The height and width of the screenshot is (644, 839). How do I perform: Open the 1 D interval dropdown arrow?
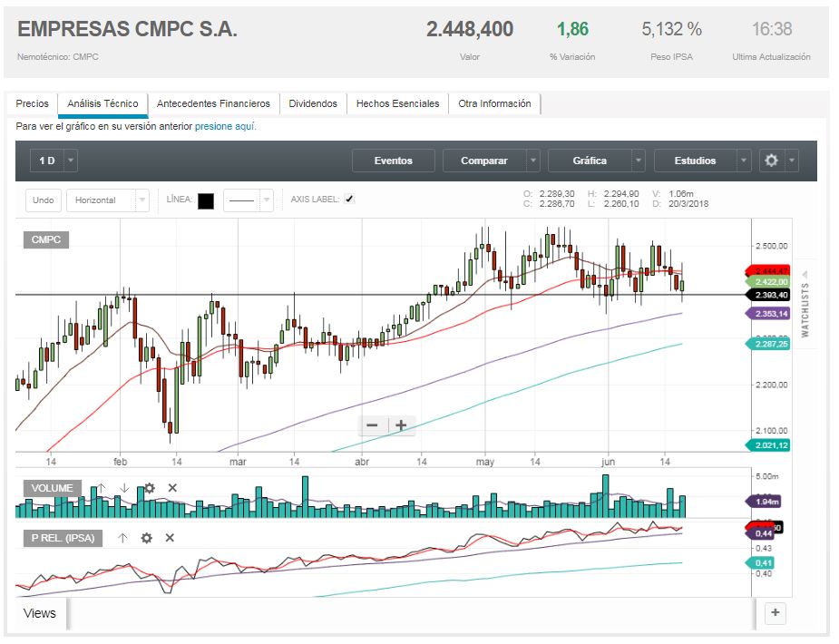click(x=71, y=161)
